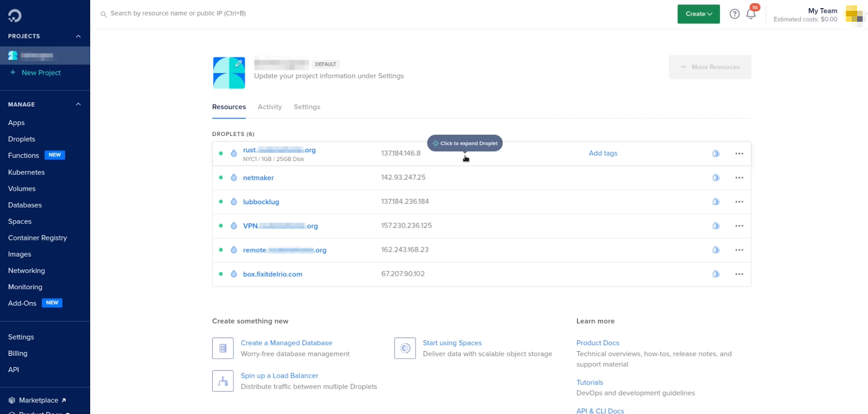
Task: Click the right-side droplet icon in 162.243.168.23 row
Action: click(x=716, y=250)
